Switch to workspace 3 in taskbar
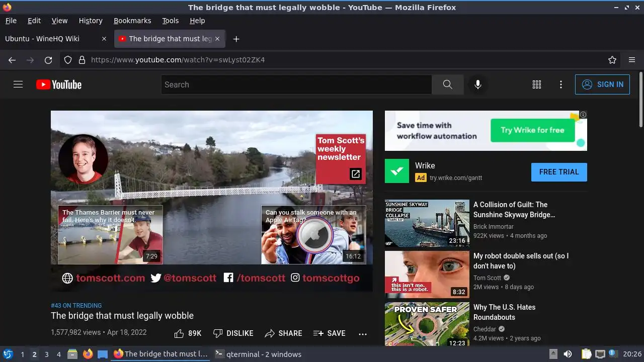The width and height of the screenshot is (644, 362). (46, 354)
